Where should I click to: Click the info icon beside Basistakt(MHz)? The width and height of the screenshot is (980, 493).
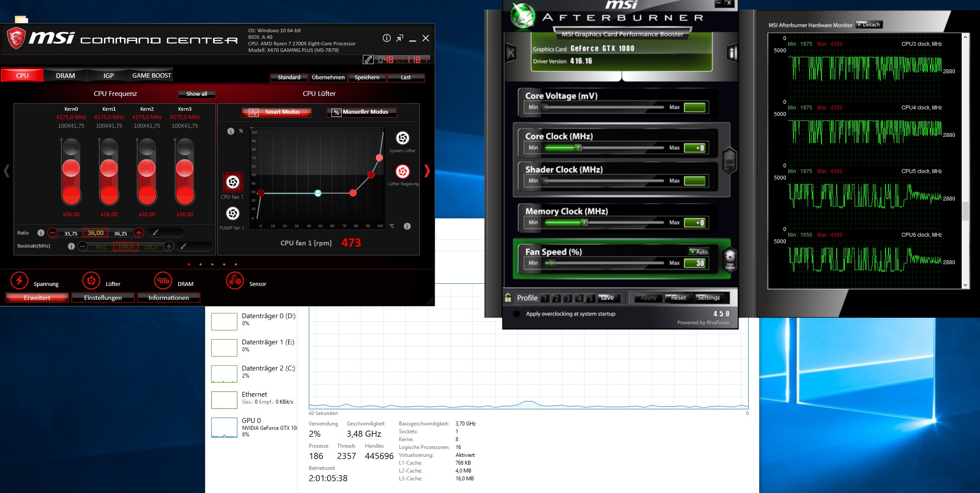tap(71, 246)
